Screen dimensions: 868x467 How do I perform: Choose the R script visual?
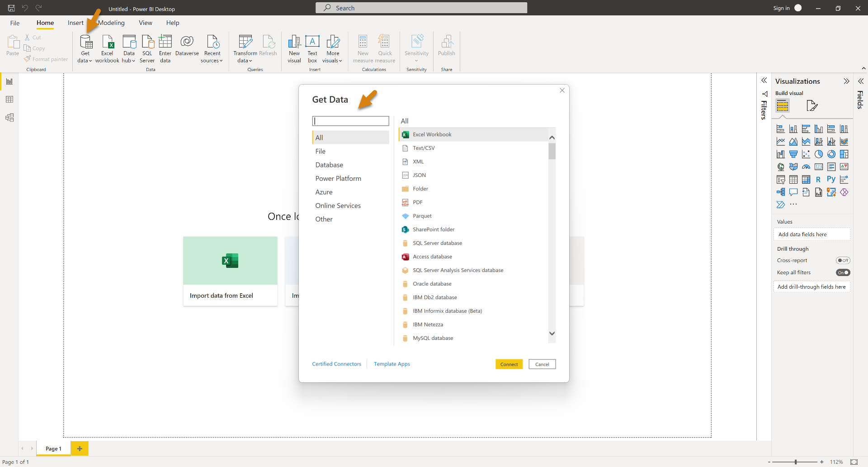coord(819,180)
